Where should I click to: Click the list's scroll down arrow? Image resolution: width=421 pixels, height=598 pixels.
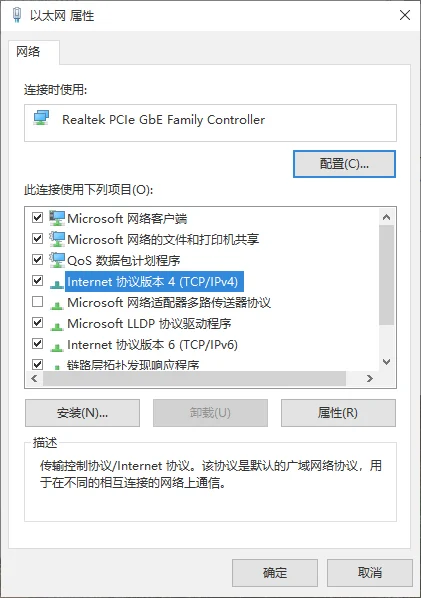pyautogui.click(x=386, y=362)
